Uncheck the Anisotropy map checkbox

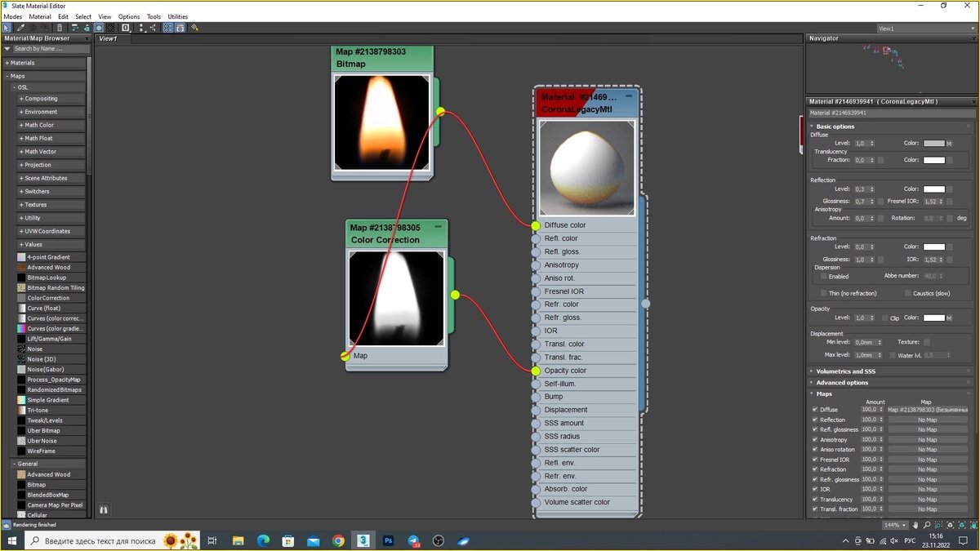pyautogui.click(x=815, y=440)
